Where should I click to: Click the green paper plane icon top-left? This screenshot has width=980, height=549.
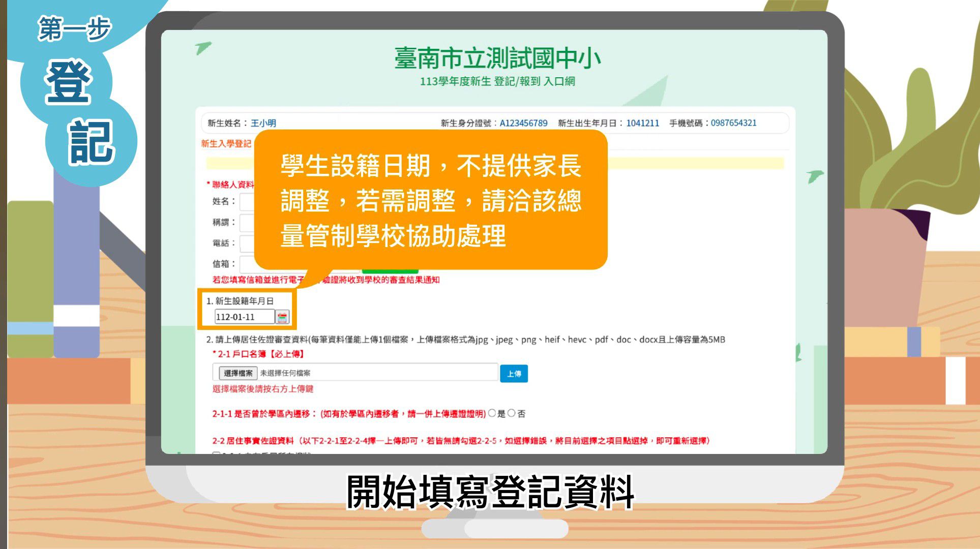pyautogui.click(x=203, y=48)
